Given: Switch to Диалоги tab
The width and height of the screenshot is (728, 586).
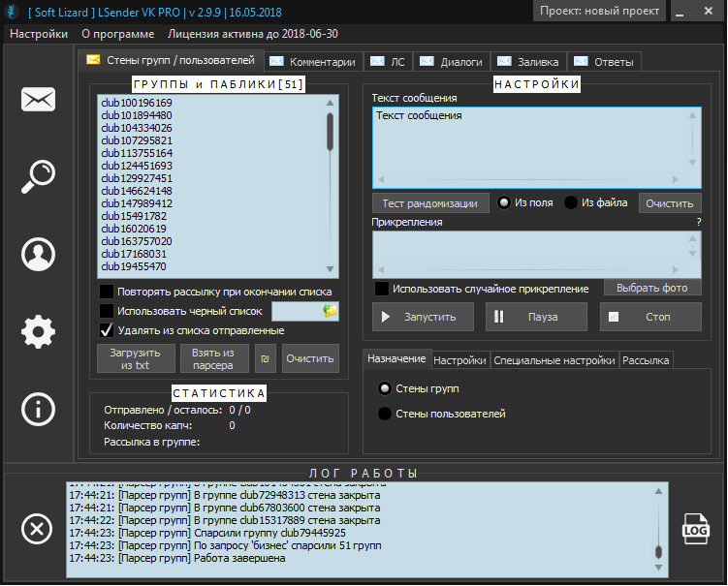Looking at the screenshot, I should [x=452, y=62].
